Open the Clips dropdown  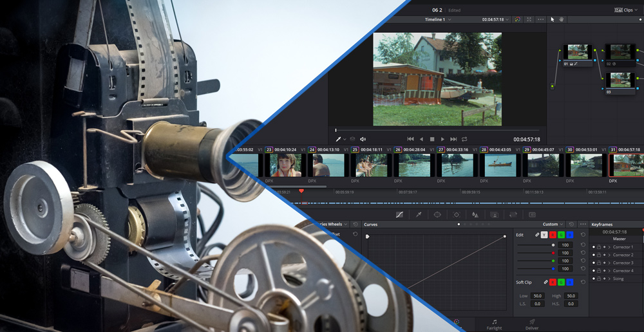coord(626,10)
